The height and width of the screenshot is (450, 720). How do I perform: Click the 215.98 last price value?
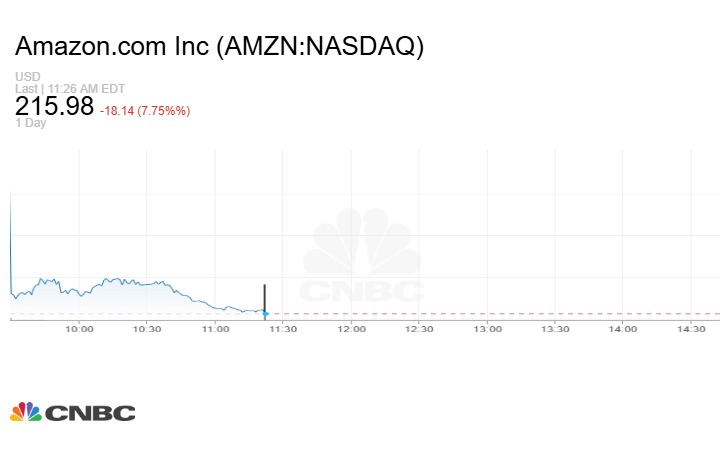coord(54,107)
